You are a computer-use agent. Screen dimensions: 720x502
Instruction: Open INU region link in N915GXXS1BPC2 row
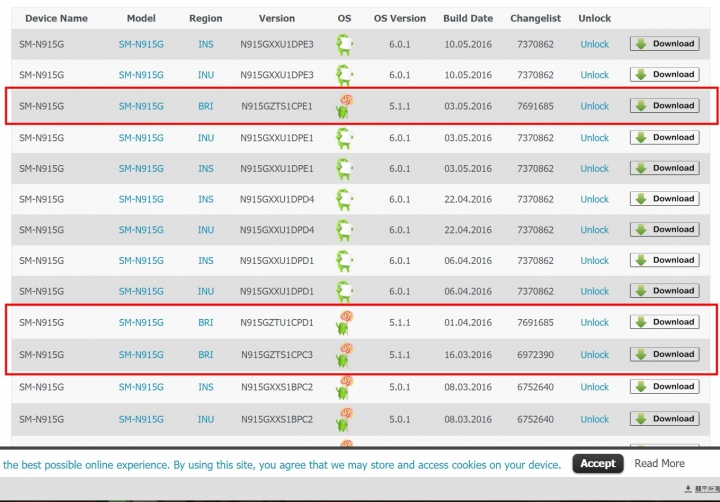coord(206,419)
